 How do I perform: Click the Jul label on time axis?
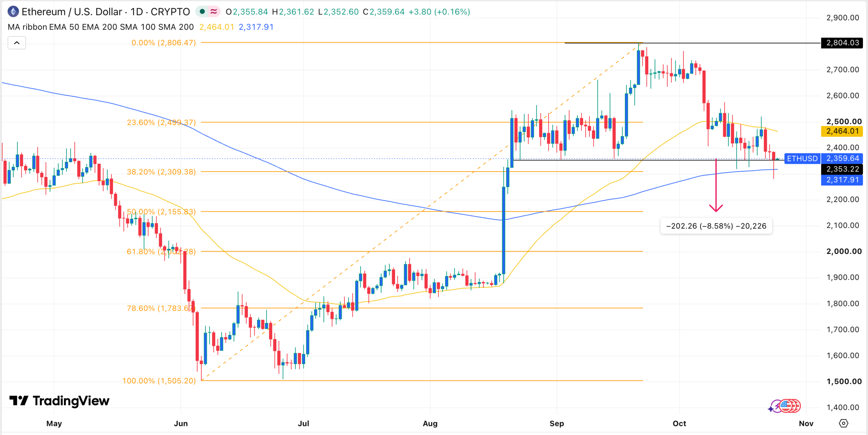[303, 423]
